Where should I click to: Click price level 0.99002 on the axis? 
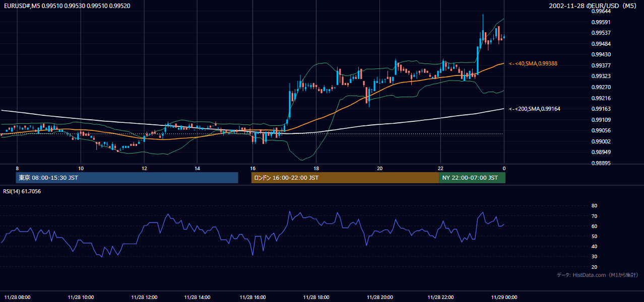601,141
